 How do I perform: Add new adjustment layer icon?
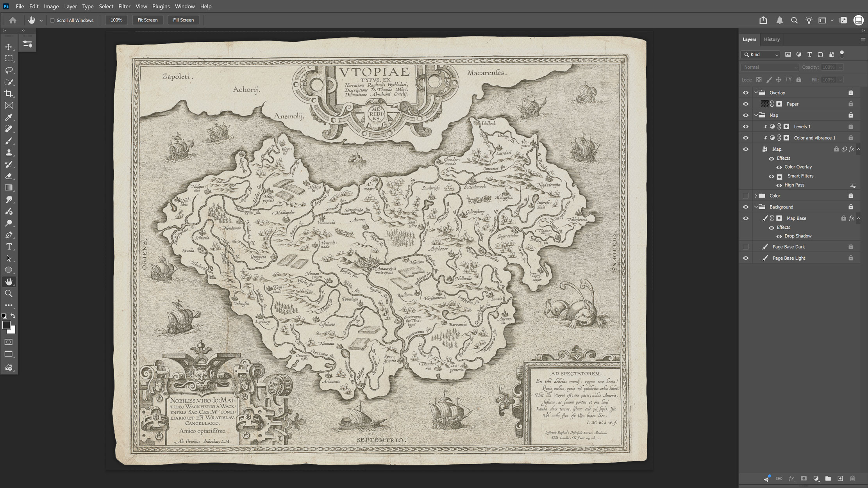point(816,479)
